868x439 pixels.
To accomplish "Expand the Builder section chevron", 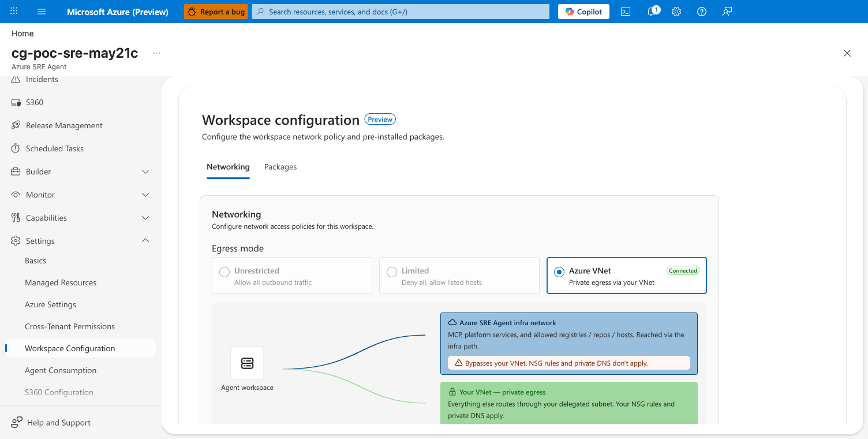I will tap(145, 172).
